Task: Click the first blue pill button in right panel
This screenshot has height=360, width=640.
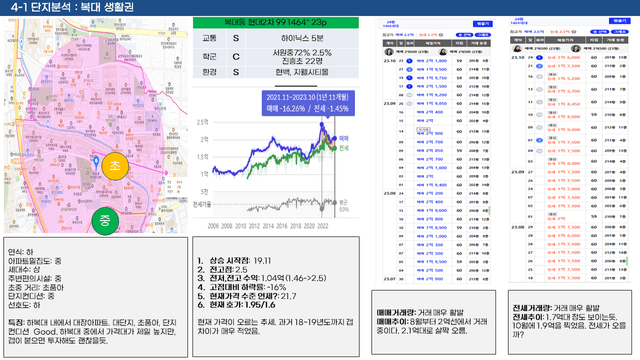Action: pyautogui.click(x=599, y=31)
